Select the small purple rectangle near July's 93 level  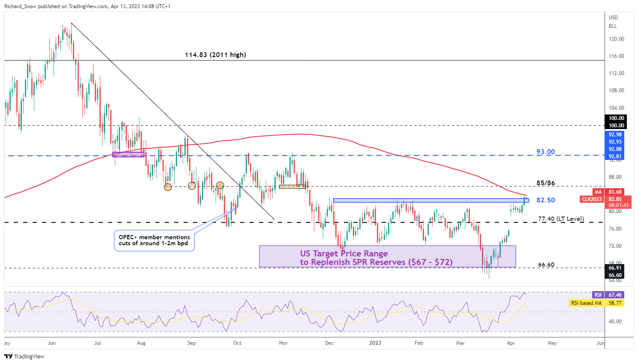pos(128,154)
